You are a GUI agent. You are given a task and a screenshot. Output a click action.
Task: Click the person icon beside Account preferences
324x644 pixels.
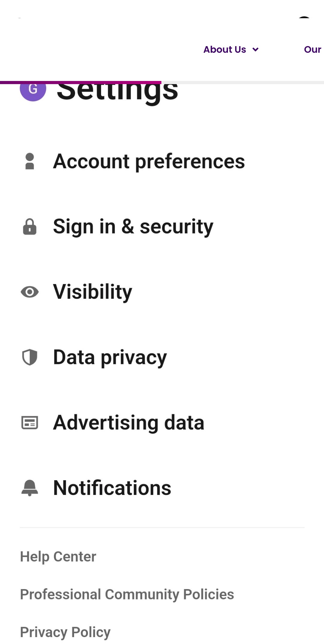pyautogui.click(x=30, y=161)
